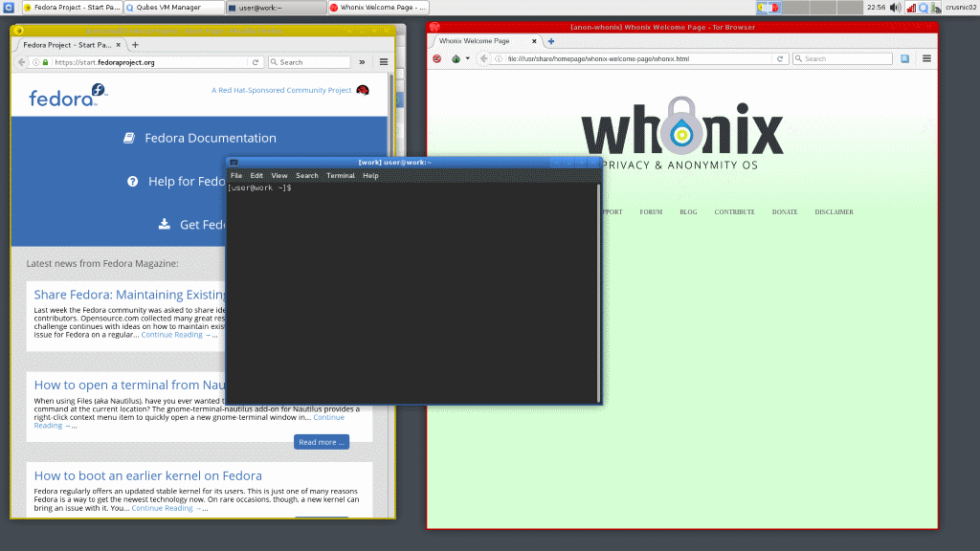This screenshot has height=551, width=980.
Task: Switch to Whonix Welcome Page taskbar button
Action: (x=377, y=8)
